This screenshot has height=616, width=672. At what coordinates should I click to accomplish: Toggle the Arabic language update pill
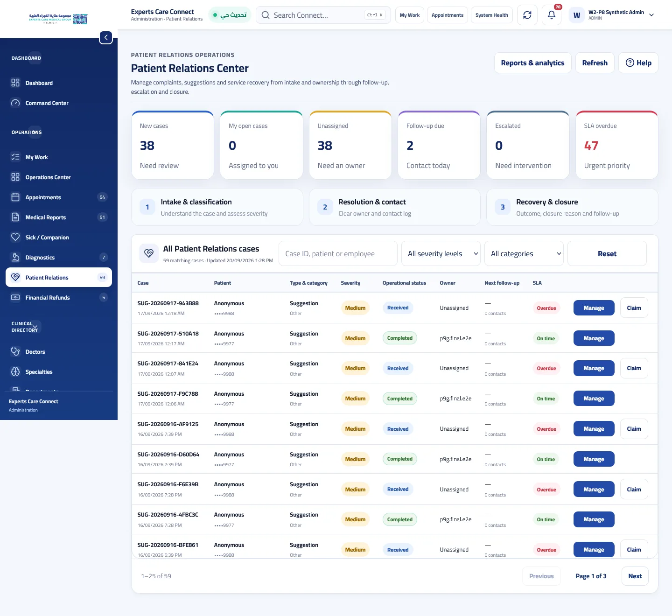point(230,15)
